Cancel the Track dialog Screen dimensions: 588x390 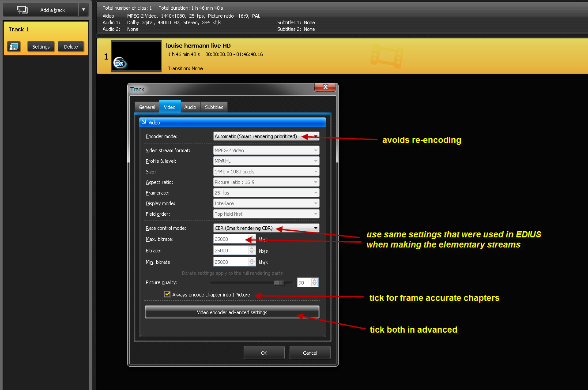[310, 352]
